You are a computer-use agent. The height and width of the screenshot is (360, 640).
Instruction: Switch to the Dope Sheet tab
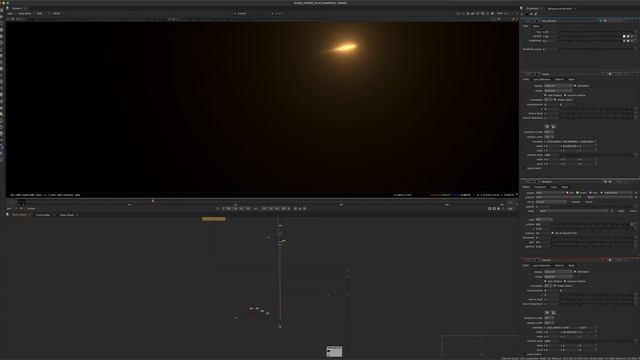click(67, 215)
